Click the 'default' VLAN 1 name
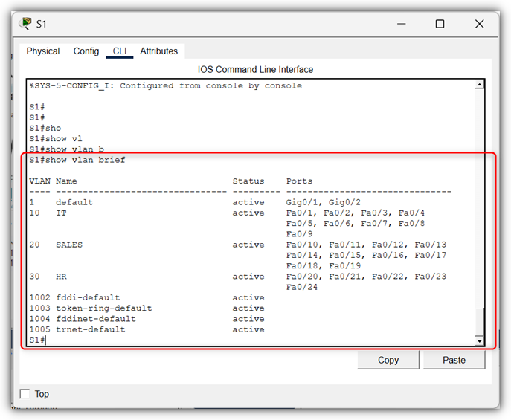This screenshot has width=511, height=420. tap(74, 202)
